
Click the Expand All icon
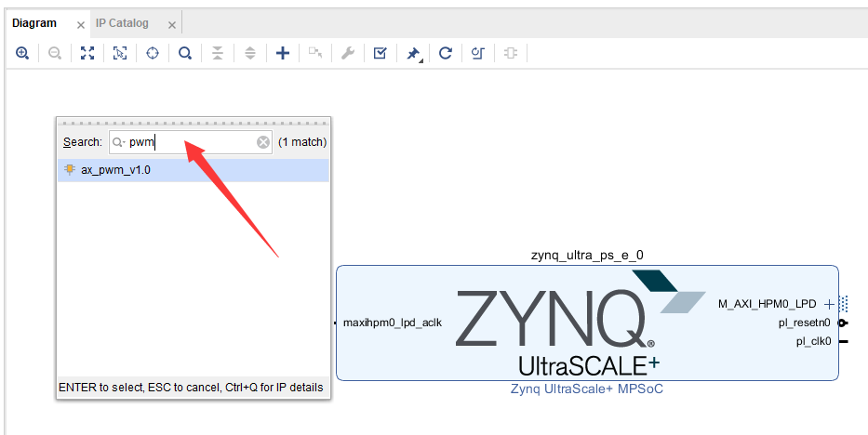pyautogui.click(x=250, y=53)
